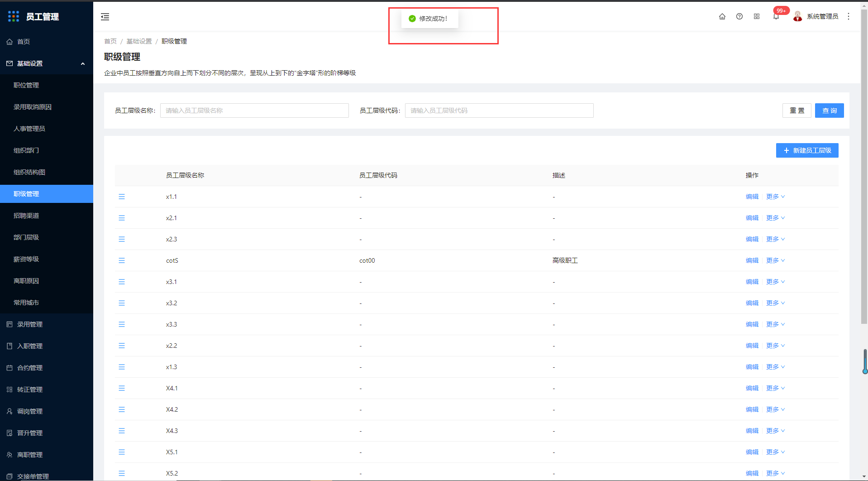This screenshot has width=868, height=481.
Task: Open notifications bell with 99+ badge
Action: [777, 16]
